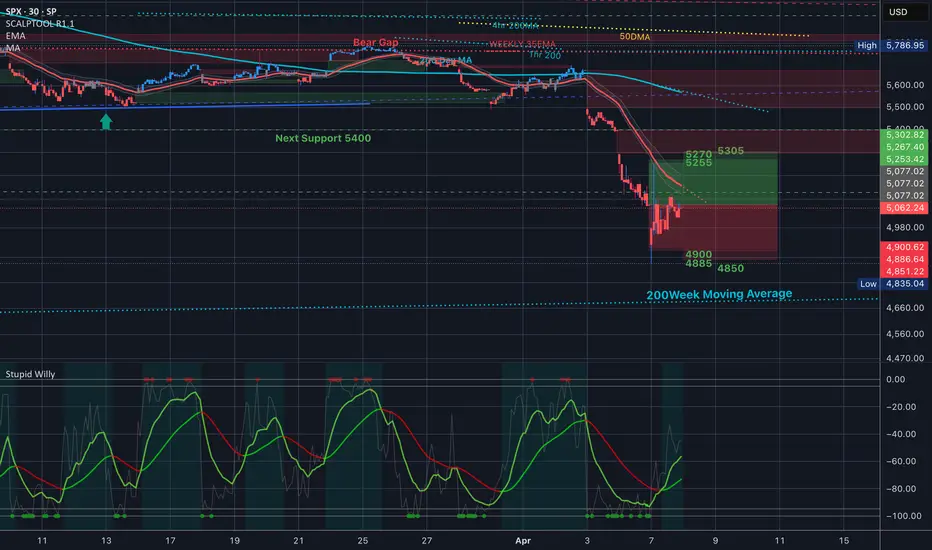Select the green profit zone of position tool

(713, 180)
